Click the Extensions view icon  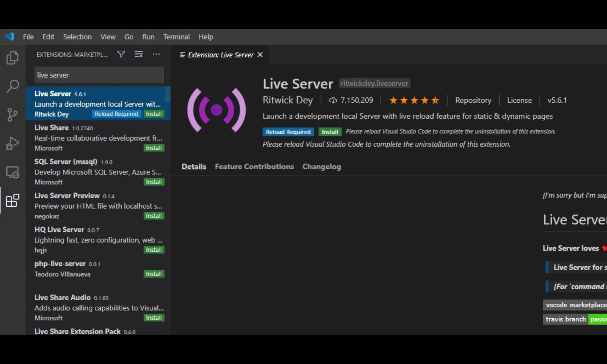tap(12, 201)
